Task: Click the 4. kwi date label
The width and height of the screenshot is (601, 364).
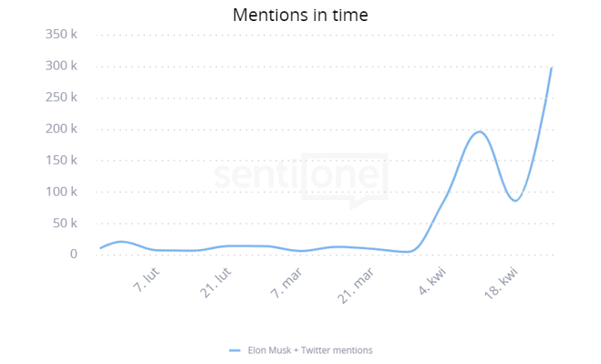Action: tap(433, 281)
